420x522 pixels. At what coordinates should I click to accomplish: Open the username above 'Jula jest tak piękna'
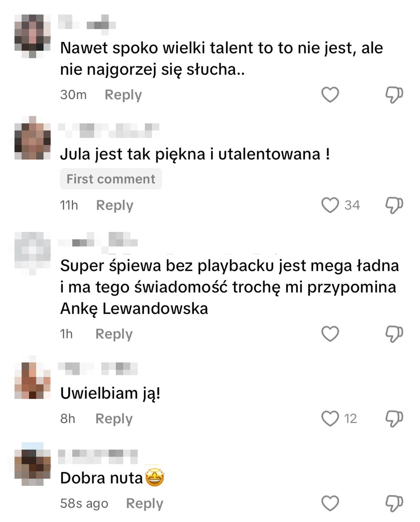click(x=109, y=130)
